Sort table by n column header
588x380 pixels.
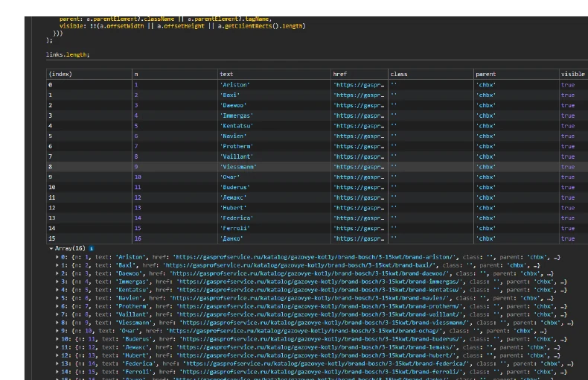(x=175, y=74)
